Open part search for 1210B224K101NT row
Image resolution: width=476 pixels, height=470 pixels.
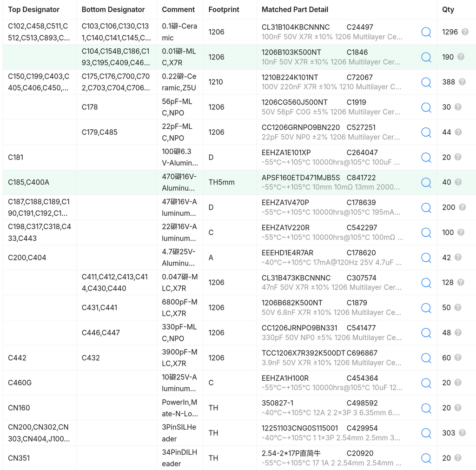[426, 82]
